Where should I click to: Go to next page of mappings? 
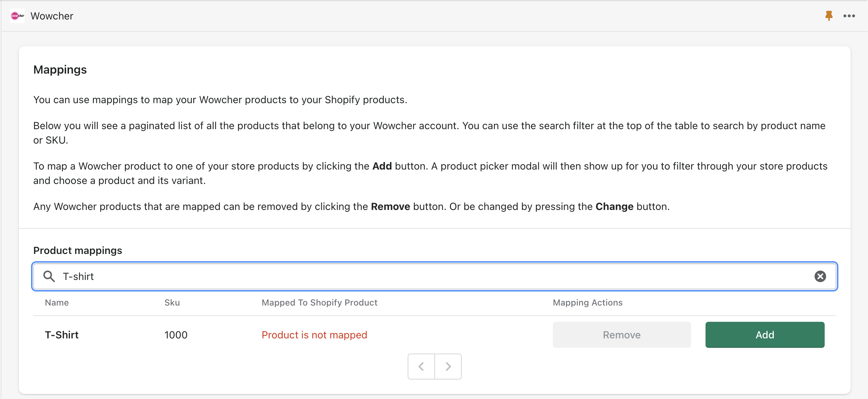[448, 367]
